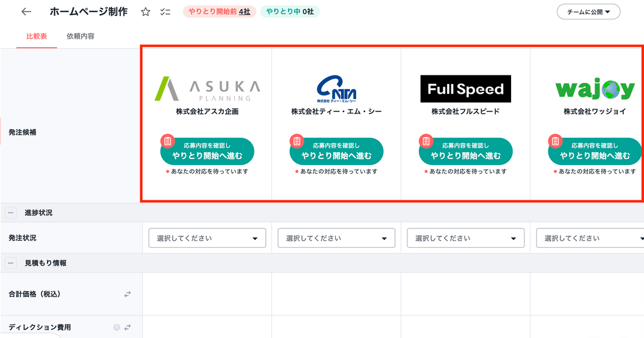Switch to the 比較表 tab

pyautogui.click(x=37, y=36)
